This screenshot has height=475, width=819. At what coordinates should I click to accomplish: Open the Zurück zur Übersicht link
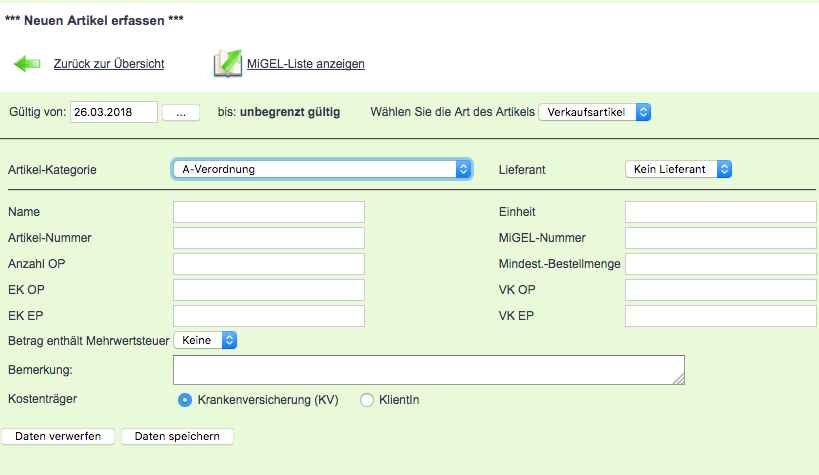108,64
